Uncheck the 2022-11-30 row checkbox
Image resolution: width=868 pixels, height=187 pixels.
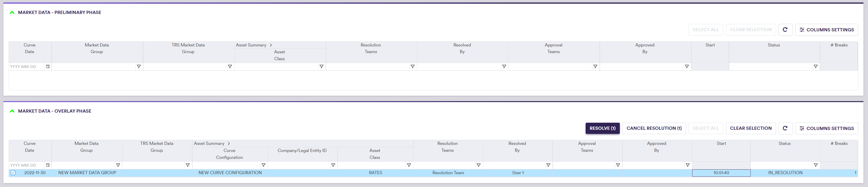tap(13, 173)
